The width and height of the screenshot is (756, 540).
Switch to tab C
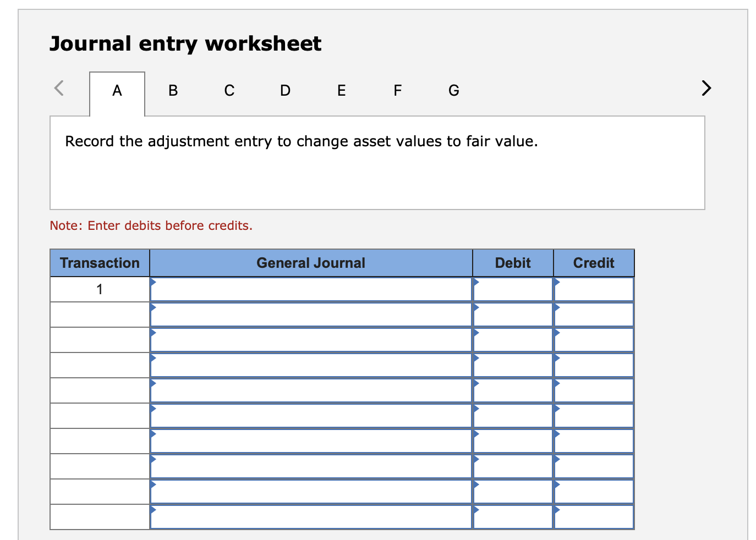pos(229,91)
